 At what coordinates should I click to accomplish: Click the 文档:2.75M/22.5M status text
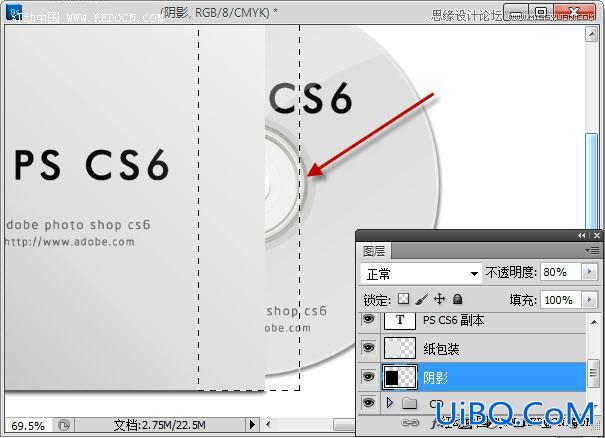click(x=159, y=425)
